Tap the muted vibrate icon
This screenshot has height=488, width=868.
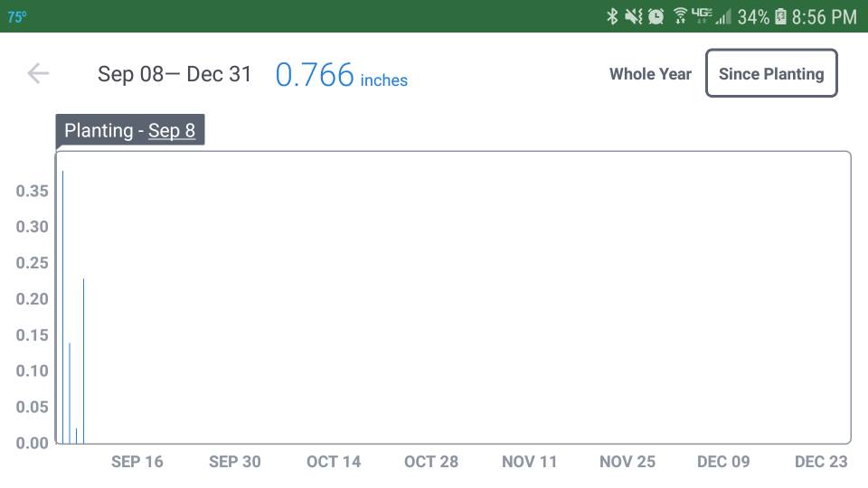[633, 16]
